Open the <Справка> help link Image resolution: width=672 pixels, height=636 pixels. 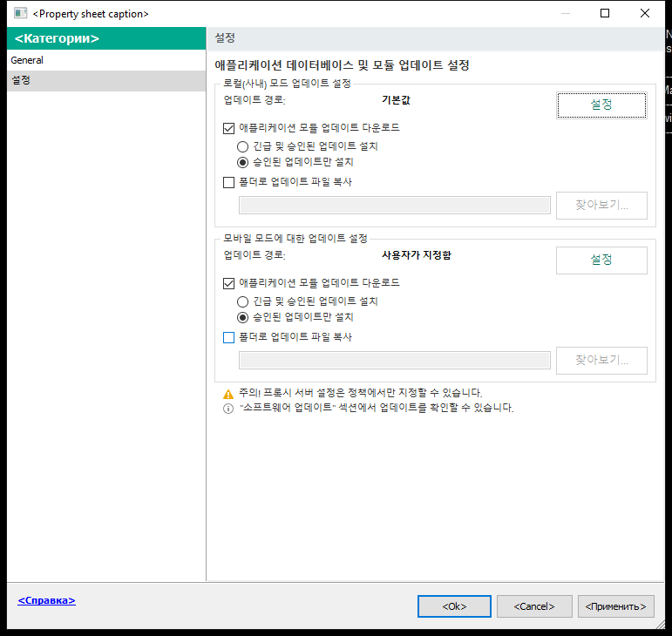[46, 600]
